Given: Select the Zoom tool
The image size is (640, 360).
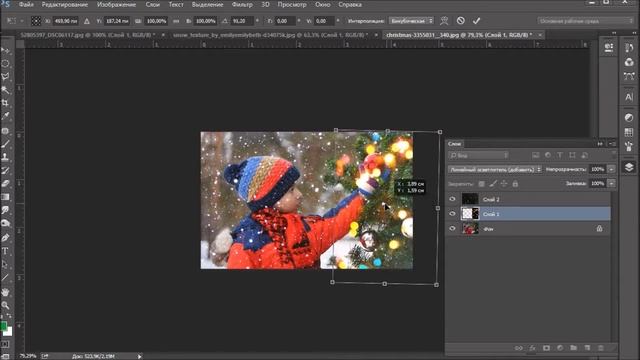Looking at the screenshot, I should pyautogui.click(x=5, y=305).
